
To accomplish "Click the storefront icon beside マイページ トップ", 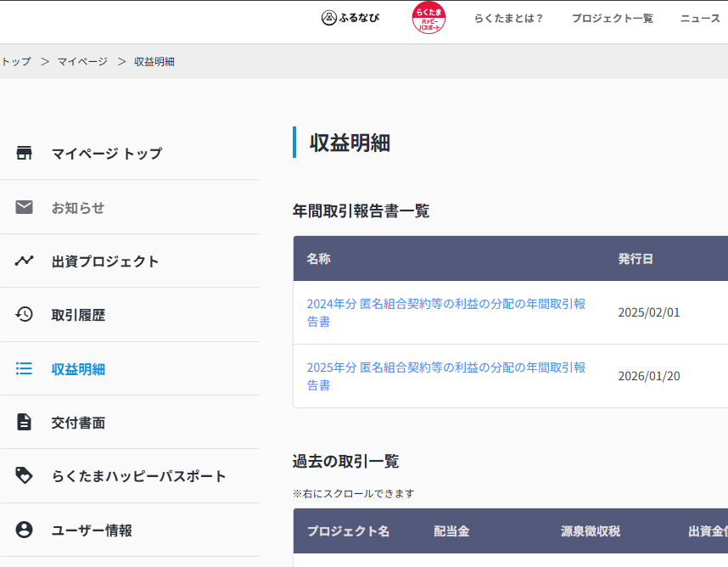I will [x=24, y=154].
